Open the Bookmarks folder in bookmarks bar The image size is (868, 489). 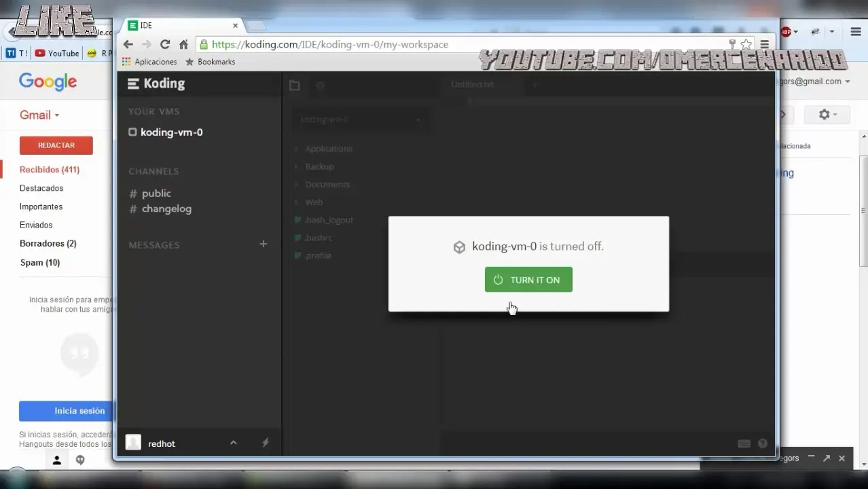click(211, 62)
